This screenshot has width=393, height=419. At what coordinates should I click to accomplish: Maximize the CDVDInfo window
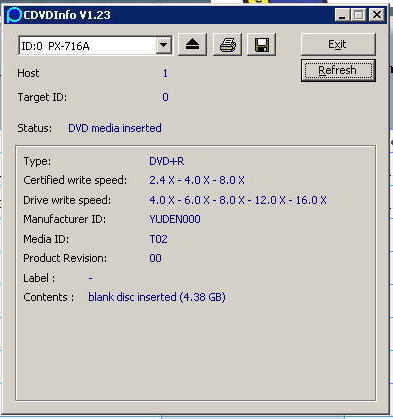tap(359, 15)
